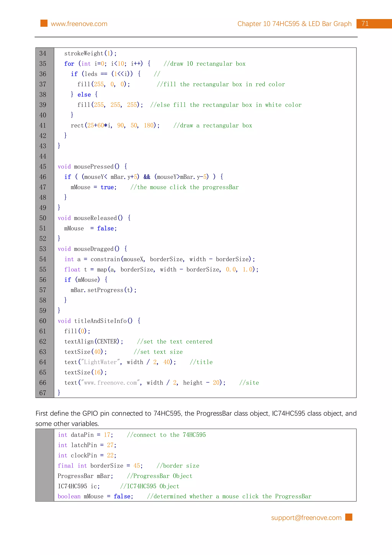Click 'final int borderSize = 45;' line
Image resolution: width=392 pixels, height=555 pixels.
click(100, 466)
